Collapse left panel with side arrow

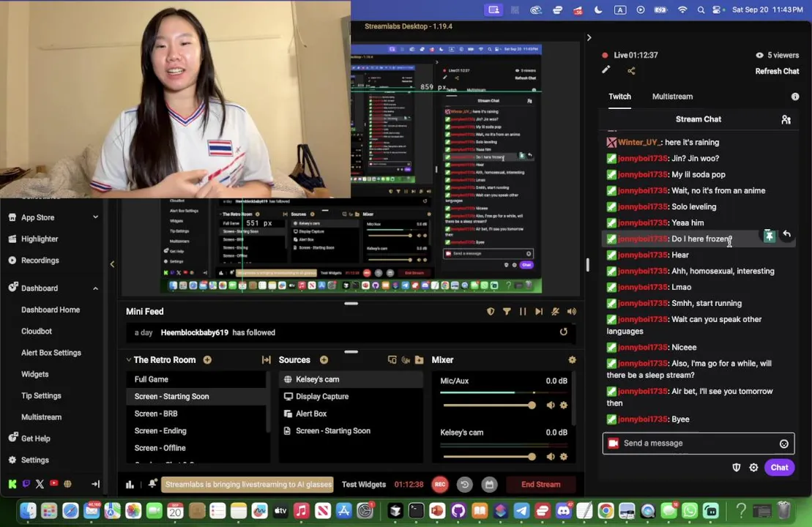point(112,264)
